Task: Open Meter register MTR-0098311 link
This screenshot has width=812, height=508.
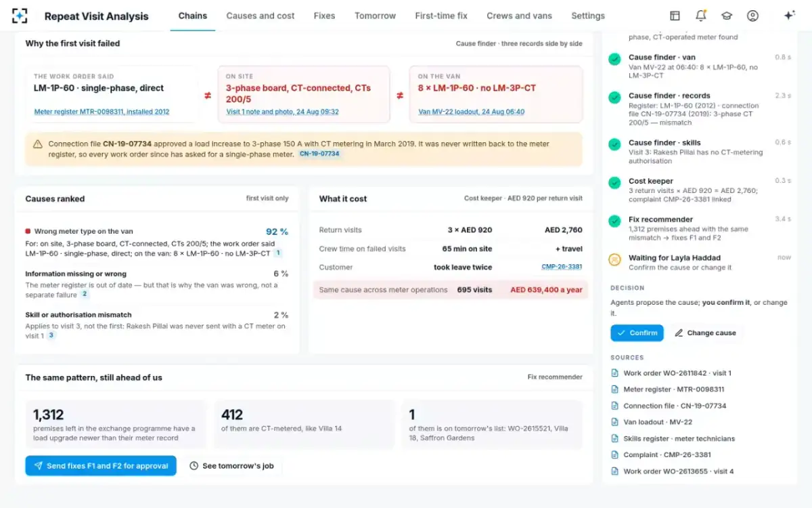Action: [x=101, y=112]
